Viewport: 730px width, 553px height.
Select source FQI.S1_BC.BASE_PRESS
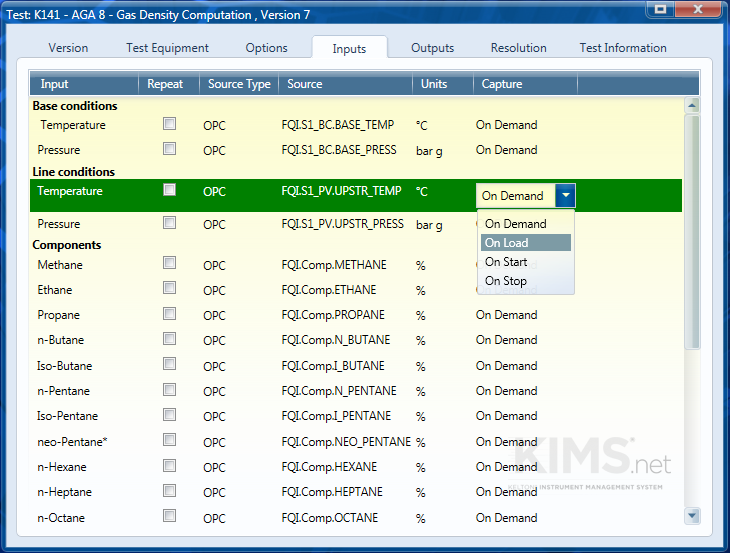(339, 150)
